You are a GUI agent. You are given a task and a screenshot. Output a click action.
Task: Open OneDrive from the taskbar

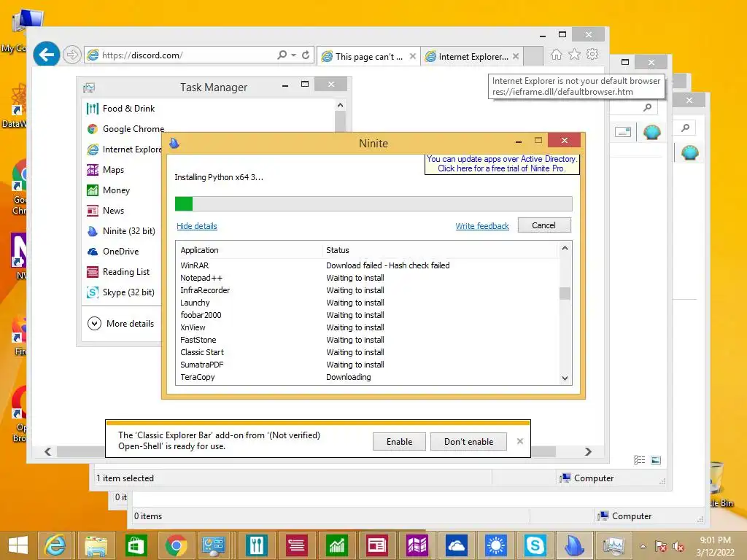pyautogui.click(x=456, y=545)
